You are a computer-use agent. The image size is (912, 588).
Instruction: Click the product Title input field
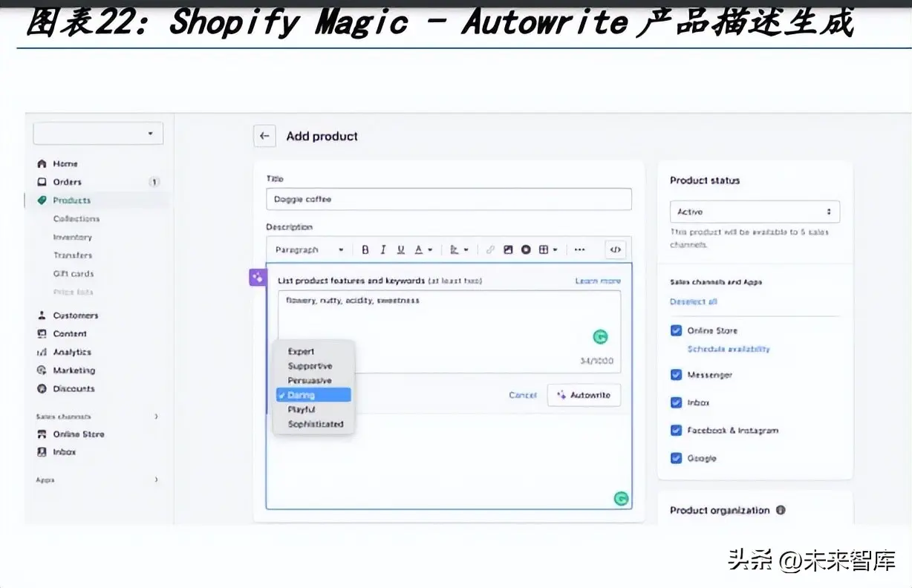click(x=449, y=199)
